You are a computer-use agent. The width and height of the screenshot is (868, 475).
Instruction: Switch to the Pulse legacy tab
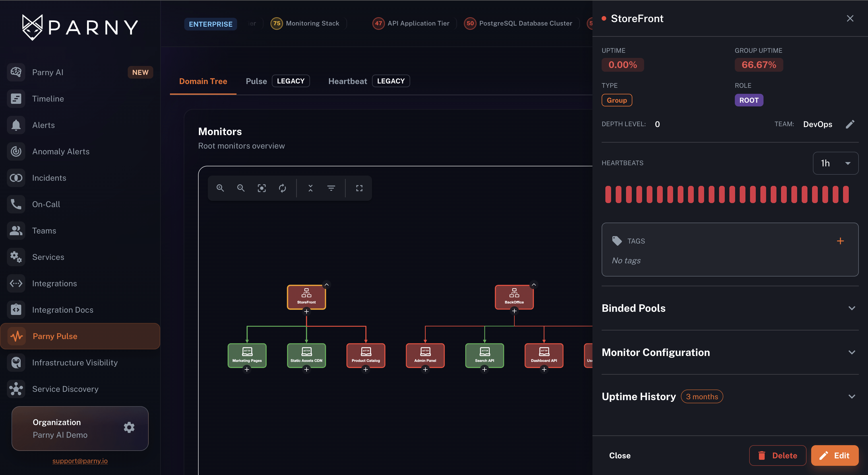pos(278,81)
